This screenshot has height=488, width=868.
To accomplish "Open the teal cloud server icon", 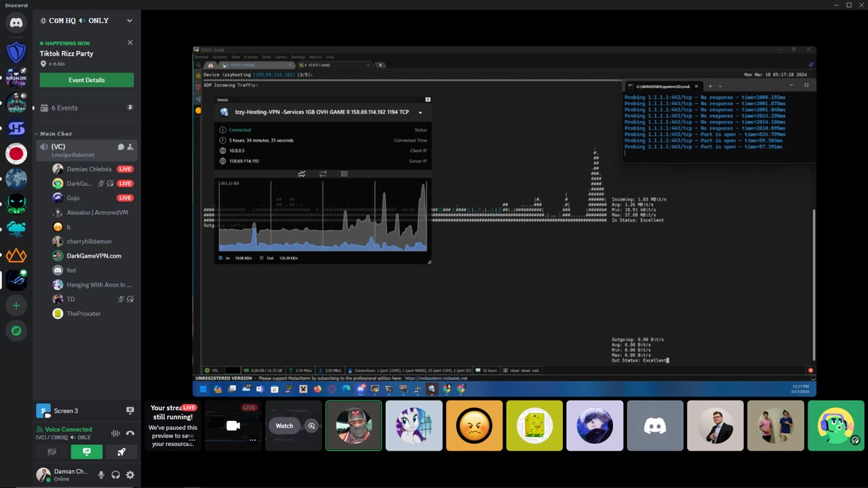I will [x=16, y=229].
